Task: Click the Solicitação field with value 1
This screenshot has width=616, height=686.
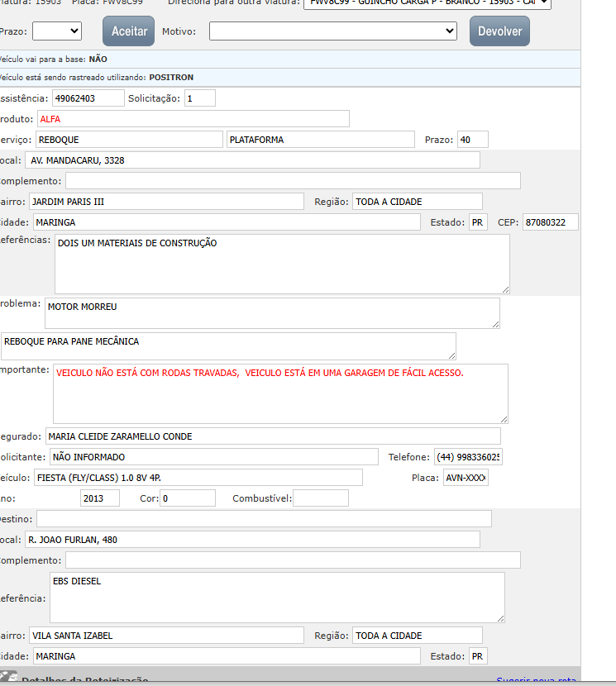Action: pyautogui.click(x=199, y=98)
